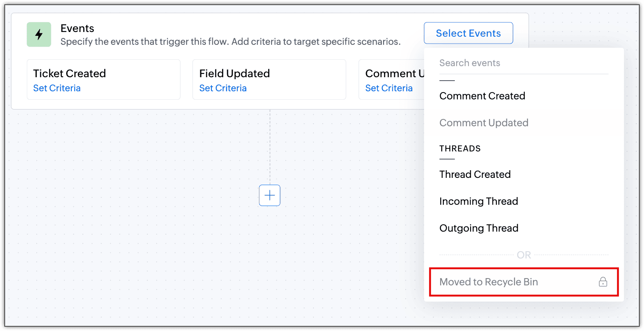Click the THREADS section header
This screenshot has height=331, width=644.
[460, 148]
